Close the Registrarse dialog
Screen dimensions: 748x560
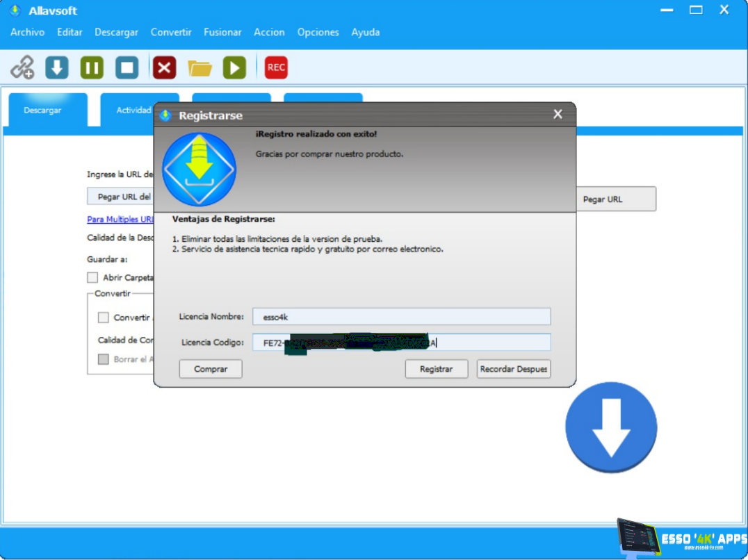coord(558,115)
